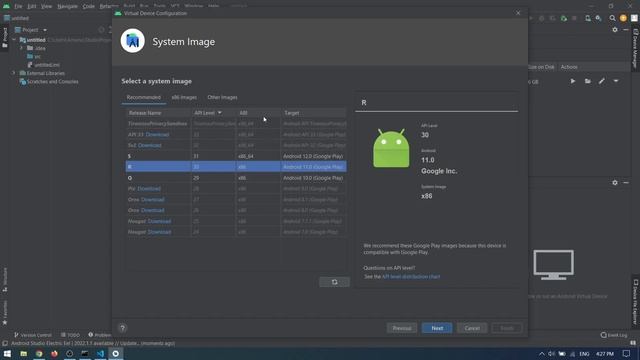
Task: Select the R release row, API 30
Action: click(236, 167)
